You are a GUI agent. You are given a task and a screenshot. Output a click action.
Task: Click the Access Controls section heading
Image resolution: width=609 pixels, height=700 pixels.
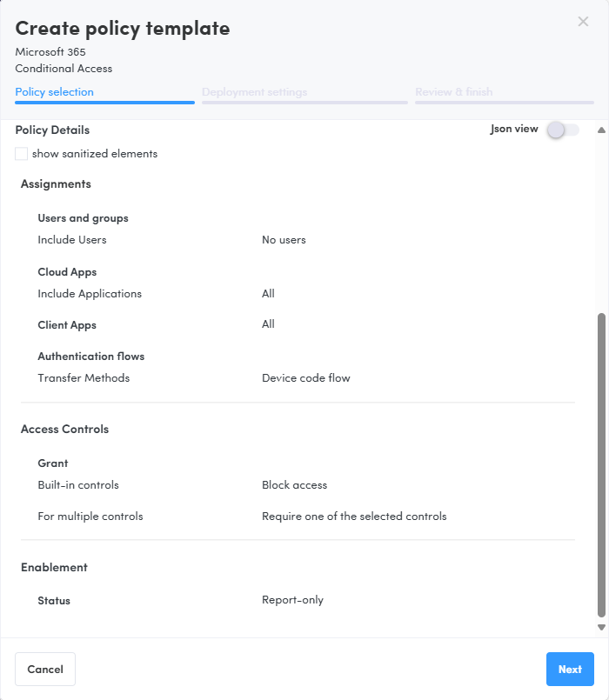tap(64, 430)
